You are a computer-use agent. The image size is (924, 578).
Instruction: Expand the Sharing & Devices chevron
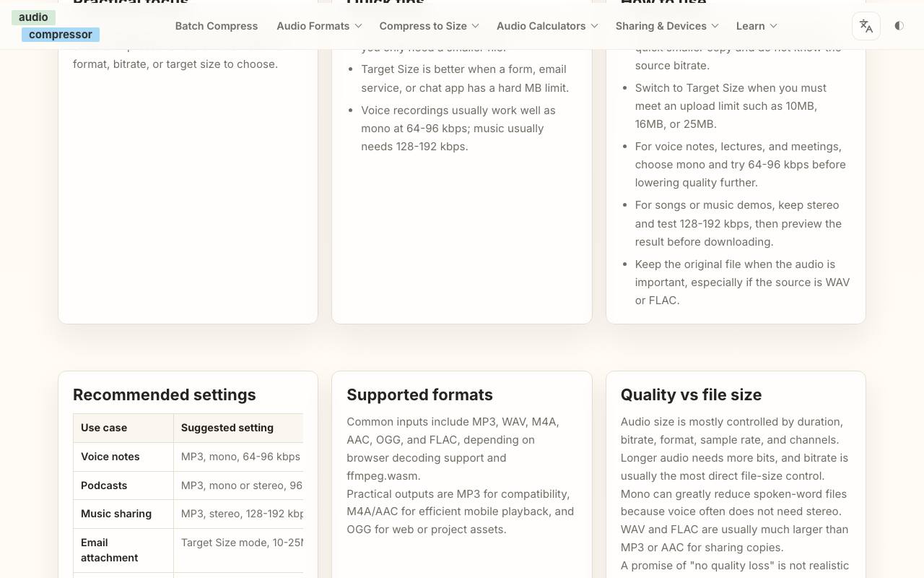coord(715,26)
